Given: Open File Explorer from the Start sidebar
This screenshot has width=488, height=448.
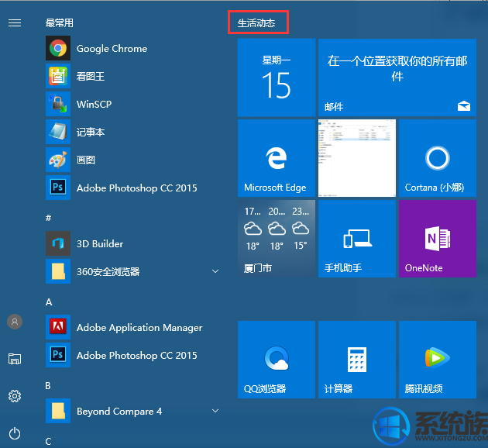Looking at the screenshot, I should 15,359.
